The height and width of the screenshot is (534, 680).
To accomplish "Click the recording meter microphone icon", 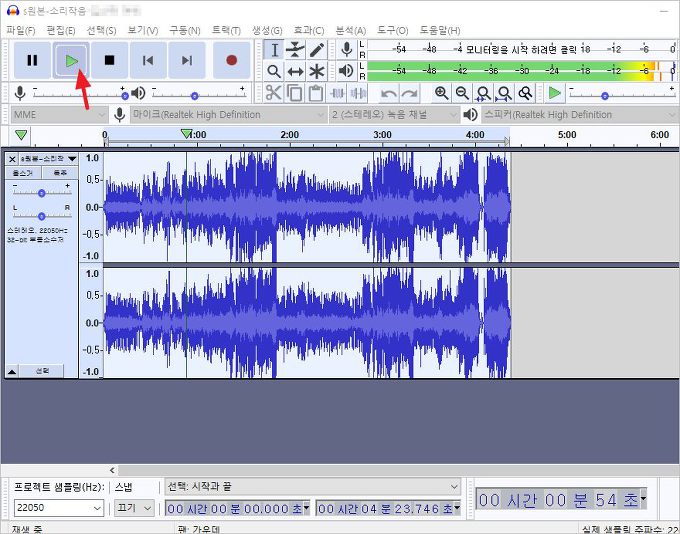I will tap(347, 49).
